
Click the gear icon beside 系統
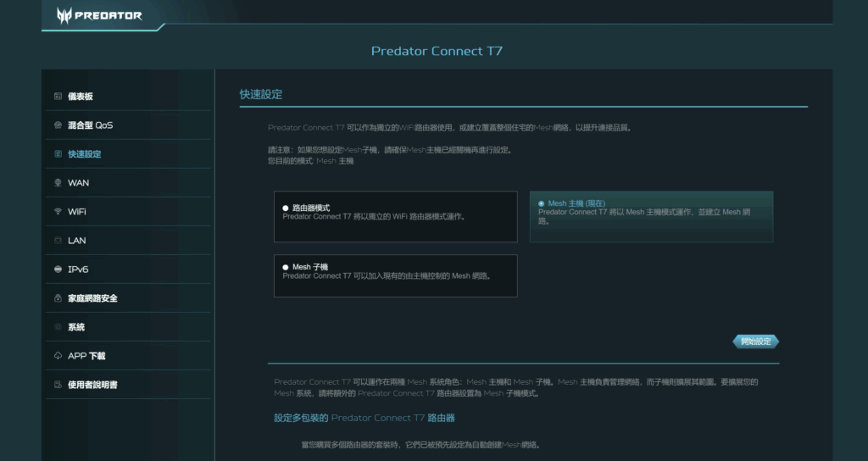coord(58,326)
